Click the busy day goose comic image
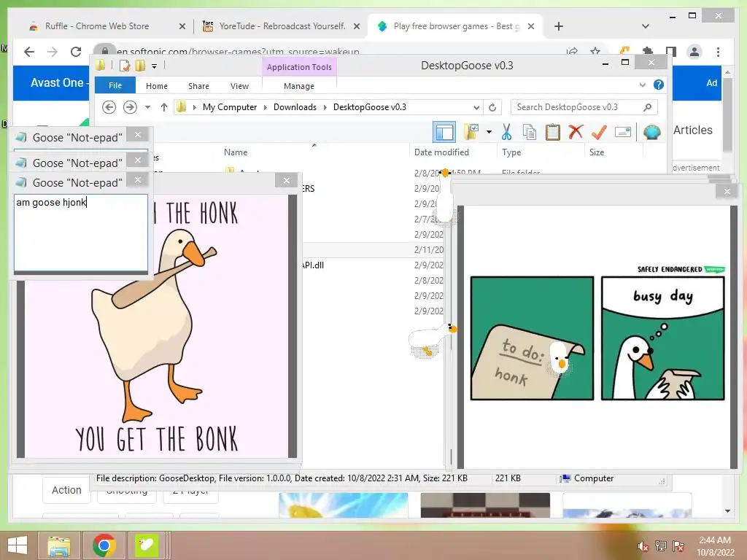Viewport: 747px width, 560px height. pos(597,337)
